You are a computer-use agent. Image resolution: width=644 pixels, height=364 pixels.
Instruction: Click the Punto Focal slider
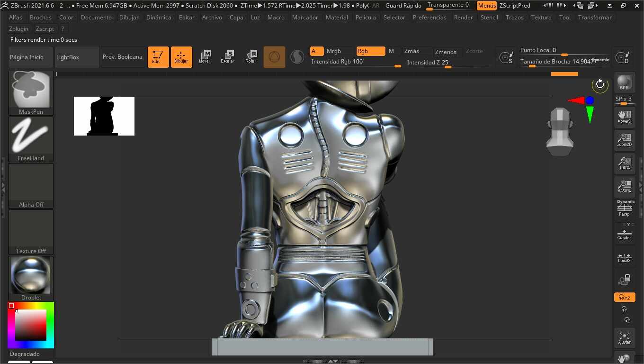[x=564, y=51]
